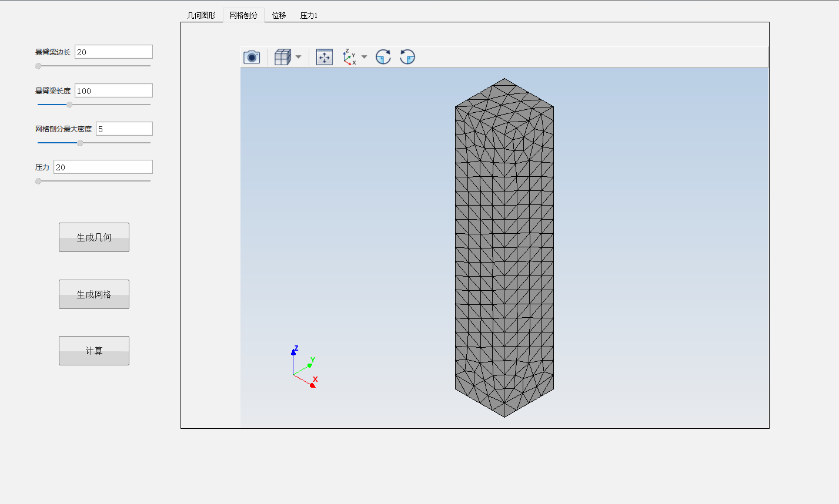Viewport: 839px width, 504px height.
Task: Click the 网格刨分最大密度 label
Action: [x=63, y=129]
